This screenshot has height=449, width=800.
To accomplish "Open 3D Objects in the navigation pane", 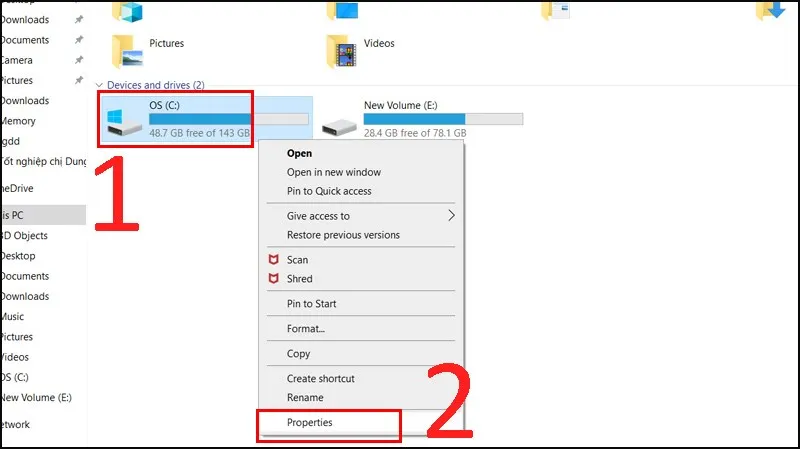I will (x=27, y=236).
